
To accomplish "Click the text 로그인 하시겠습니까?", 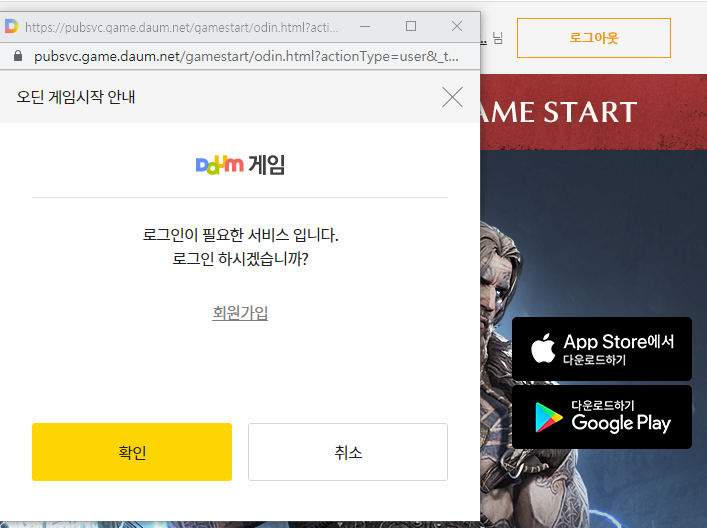I will click(x=240, y=259).
